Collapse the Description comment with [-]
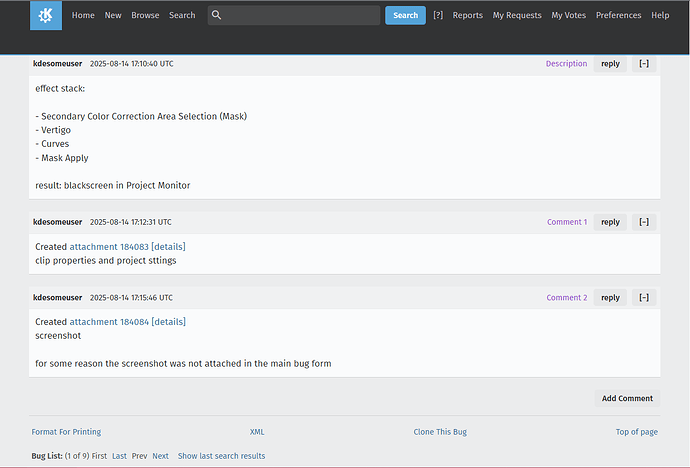The height and width of the screenshot is (468, 690). point(644,64)
